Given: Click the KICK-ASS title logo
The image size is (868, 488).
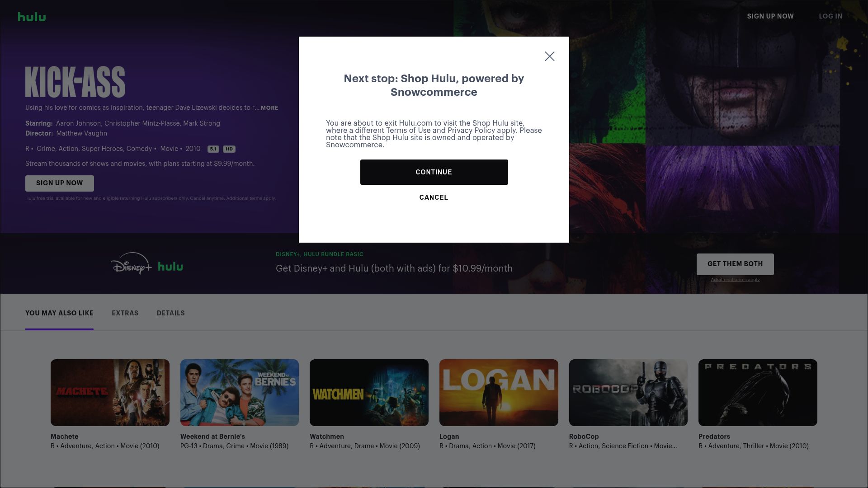Looking at the screenshot, I should [75, 82].
